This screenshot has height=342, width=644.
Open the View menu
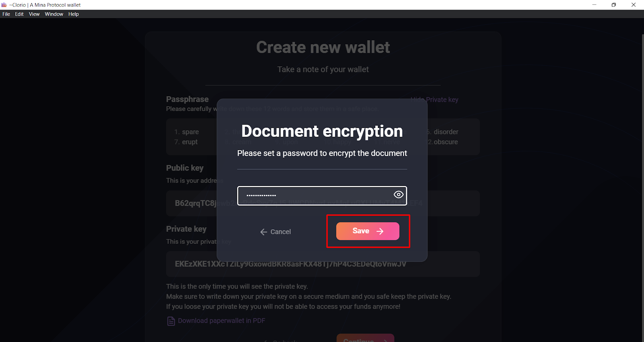(x=34, y=14)
